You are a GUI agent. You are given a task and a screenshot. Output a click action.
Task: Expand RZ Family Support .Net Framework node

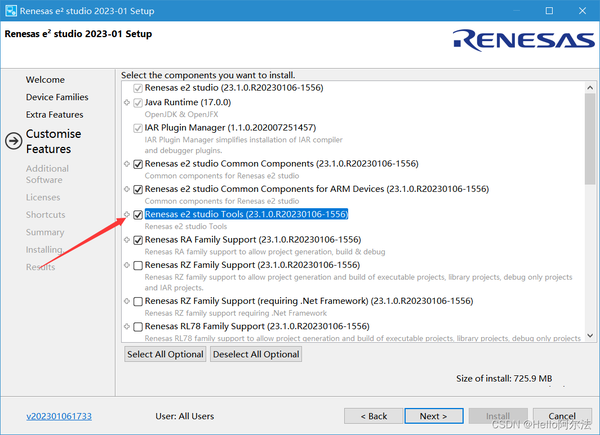click(127, 301)
